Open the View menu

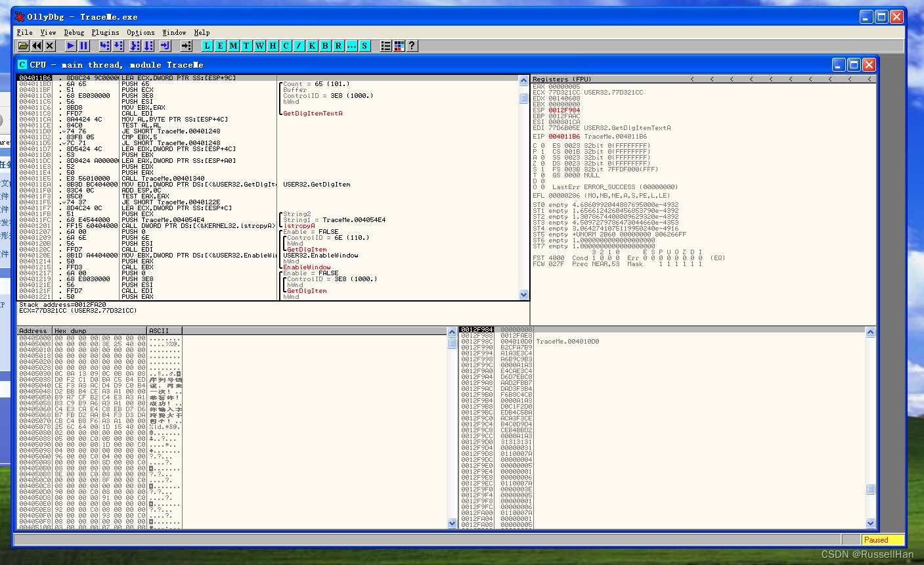coord(49,32)
